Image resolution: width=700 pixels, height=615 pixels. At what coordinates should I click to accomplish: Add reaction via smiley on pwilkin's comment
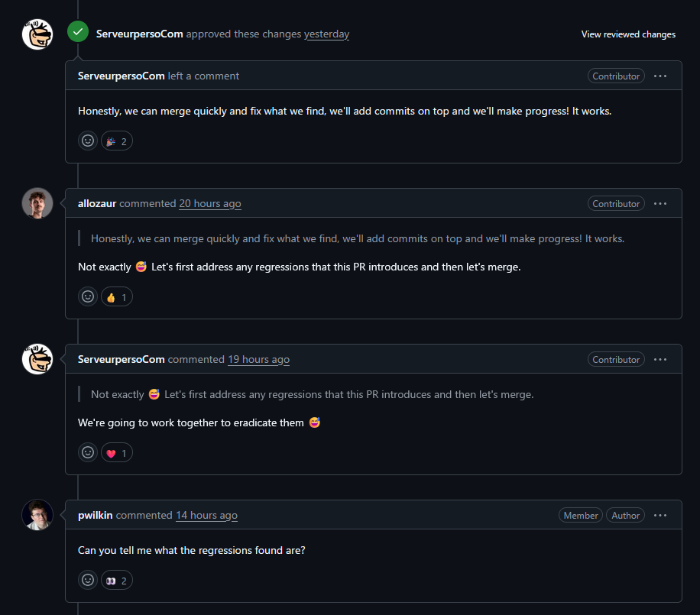point(88,580)
